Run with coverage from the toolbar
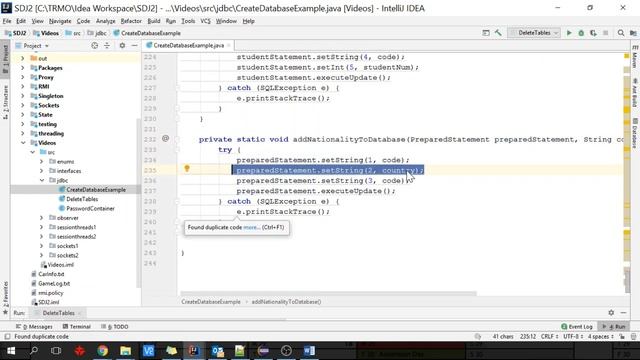The height and width of the screenshot is (360, 640). (x=593, y=33)
